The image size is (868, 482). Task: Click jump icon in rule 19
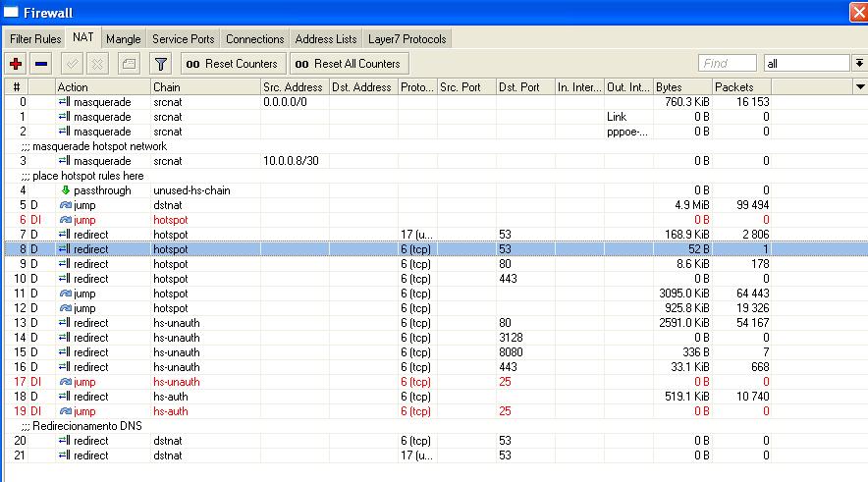[x=66, y=411]
